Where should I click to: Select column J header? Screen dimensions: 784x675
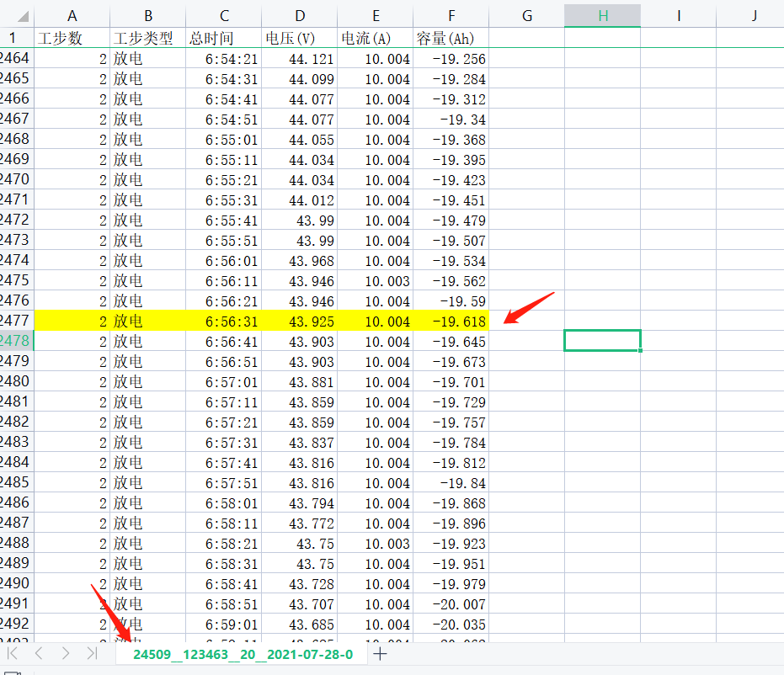(x=754, y=15)
